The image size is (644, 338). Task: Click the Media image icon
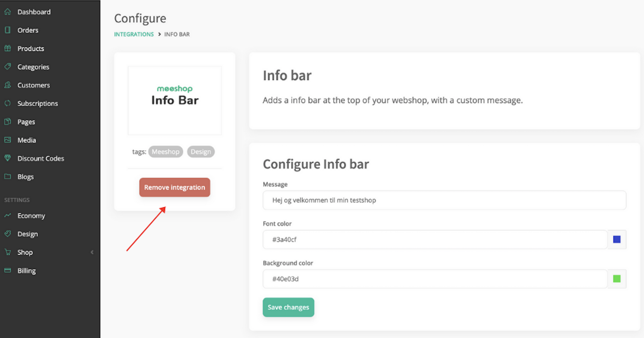8,140
